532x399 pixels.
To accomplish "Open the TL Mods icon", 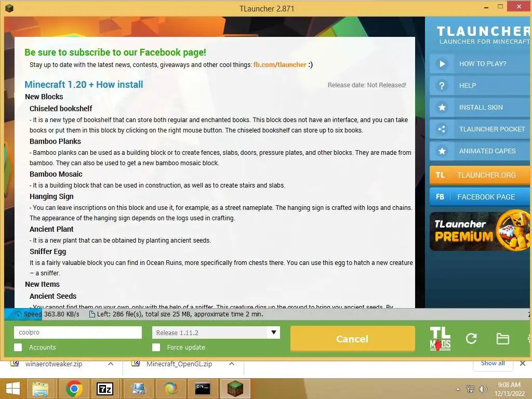I will coord(440,339).
